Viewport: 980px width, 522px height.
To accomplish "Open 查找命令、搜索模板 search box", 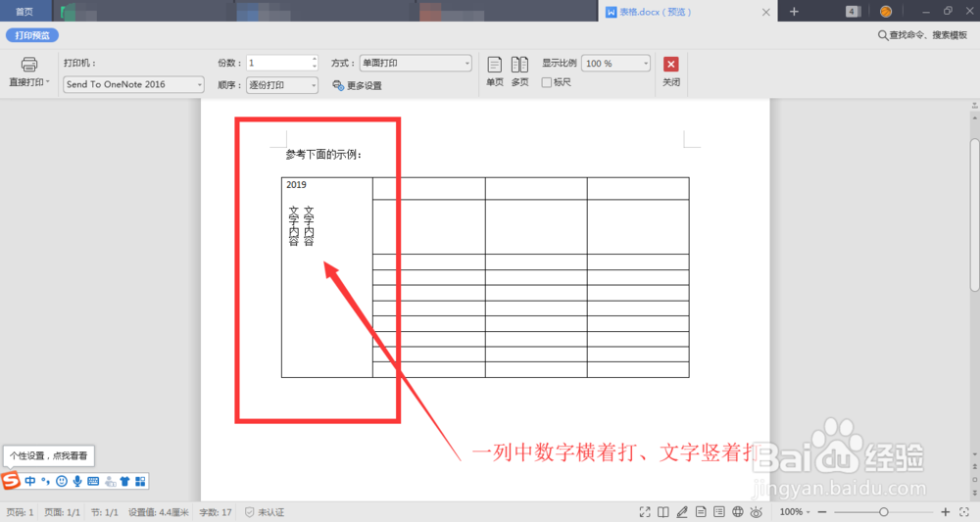I will pos(922,35).
